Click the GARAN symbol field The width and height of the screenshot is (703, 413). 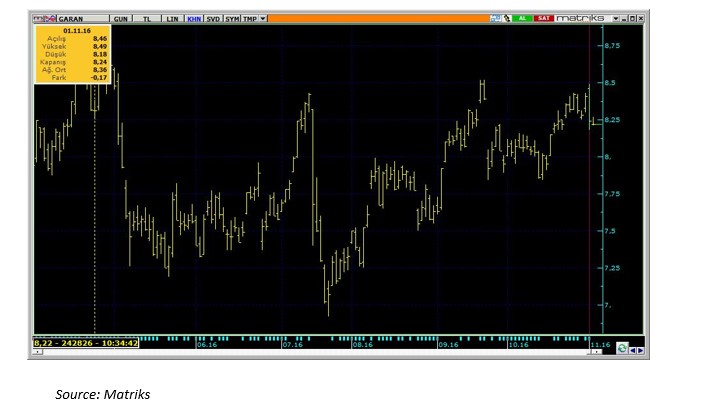pos(82,19)
